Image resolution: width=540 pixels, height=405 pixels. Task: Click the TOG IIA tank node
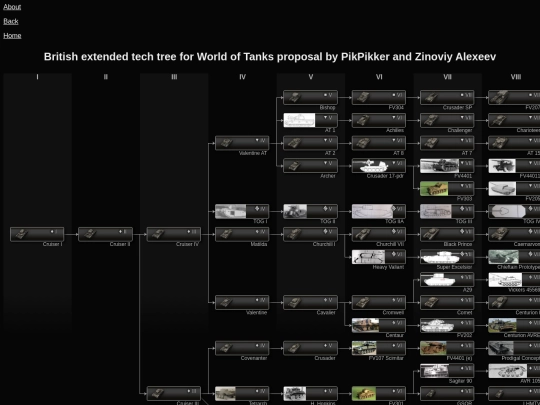pos(379,211)
